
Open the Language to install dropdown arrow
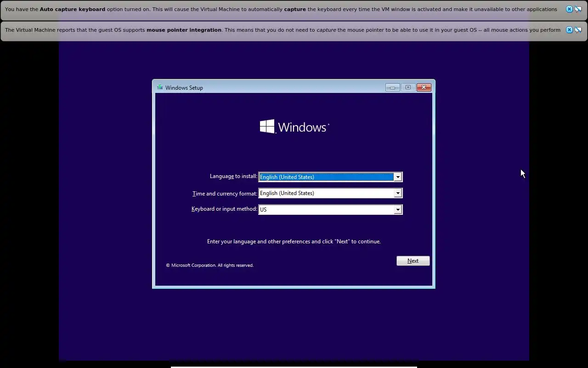[398, 177]
